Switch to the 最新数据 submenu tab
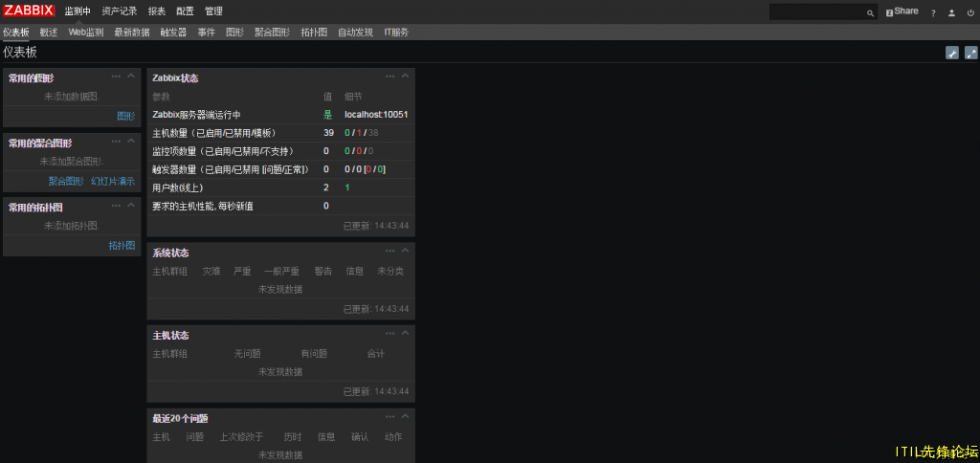980x463 pixels. tap(132, 33)
